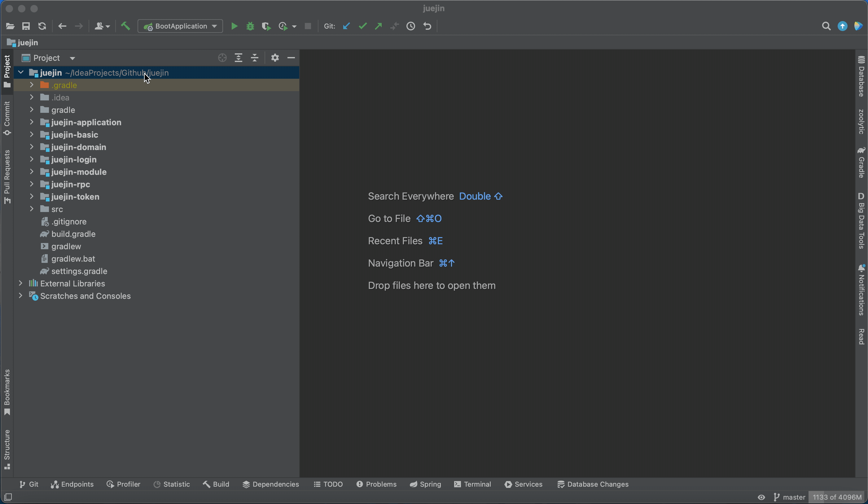Open the Endpoints tool window

pyautogui.click(x=72, y=484)
